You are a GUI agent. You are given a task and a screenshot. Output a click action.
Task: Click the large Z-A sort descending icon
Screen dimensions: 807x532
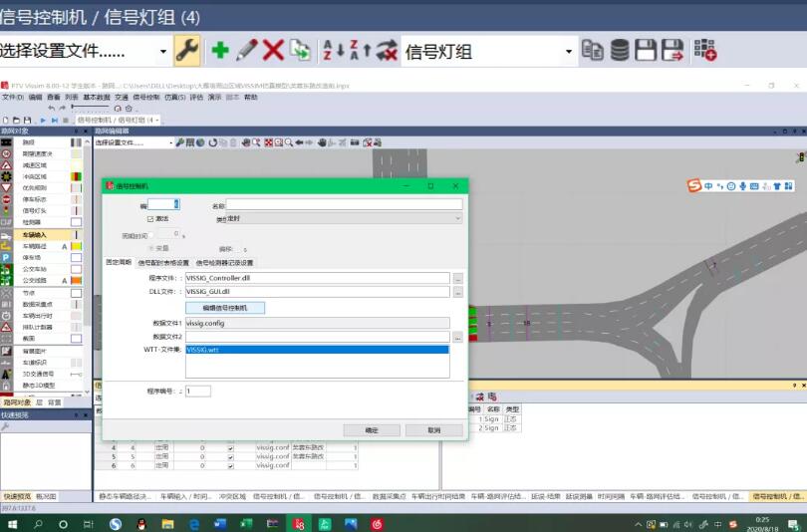[x=360, y=51]
